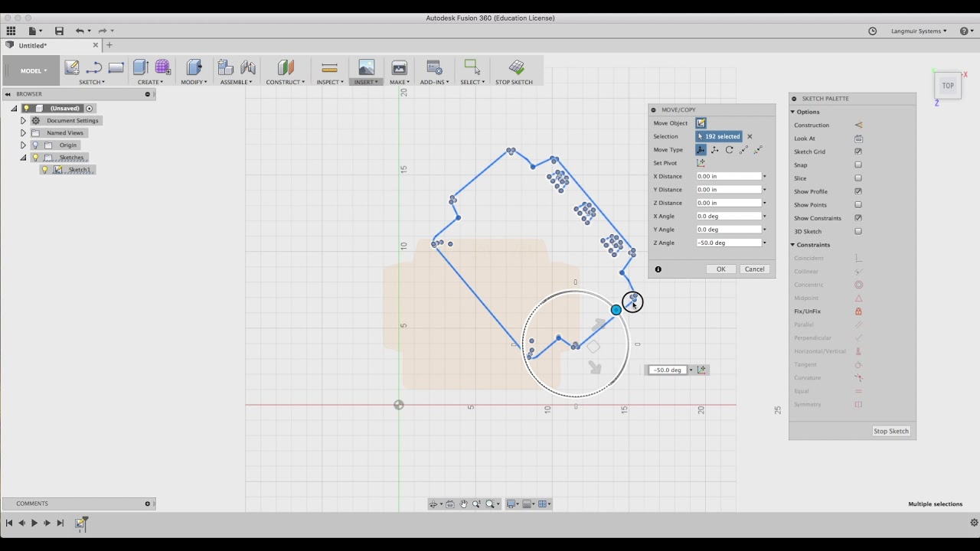Select the Orbit tool in the navigation bar
The height and width of the screenshot is (551, 980).
434,504
